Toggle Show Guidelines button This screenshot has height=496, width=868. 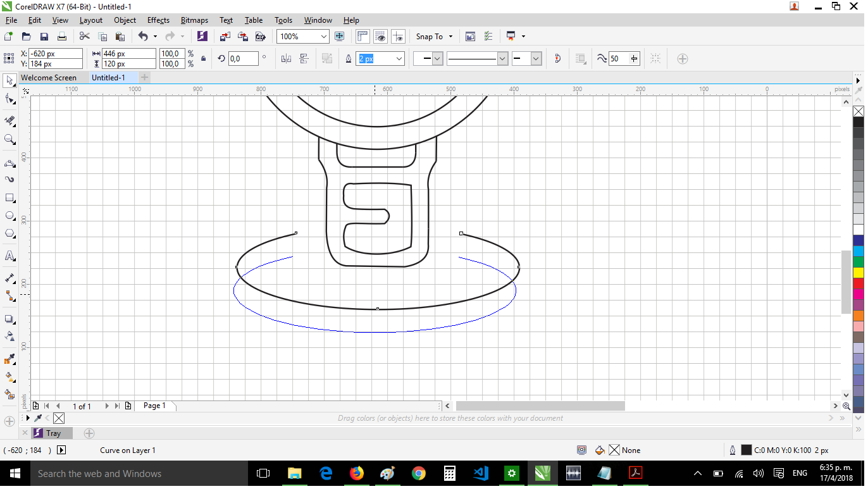(x=397, y=37)
